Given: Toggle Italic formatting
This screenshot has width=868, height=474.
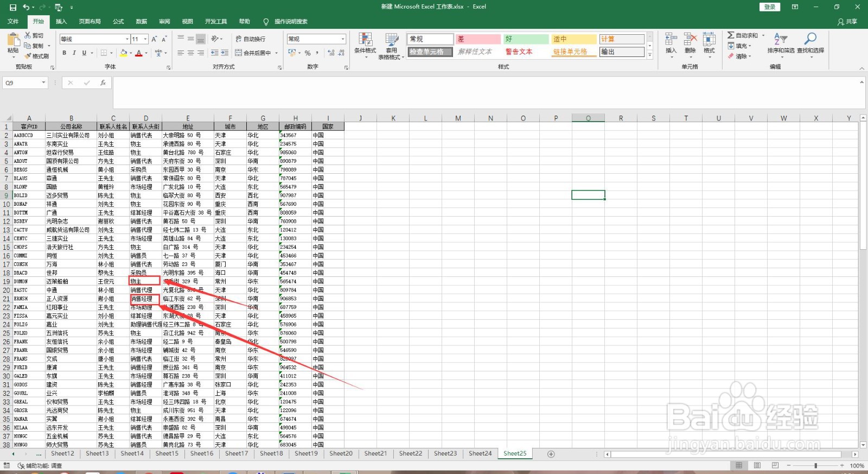Looking at the screenshot, I should 74,53.
